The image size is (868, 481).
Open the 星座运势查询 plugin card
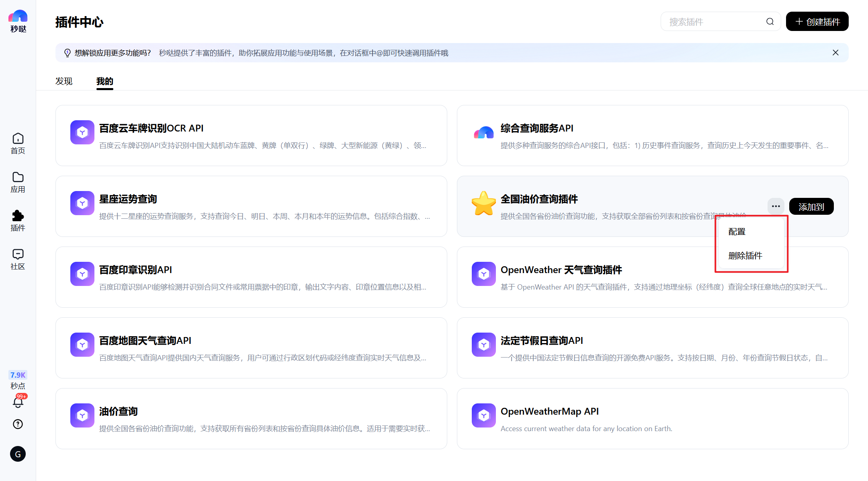[251, 206]
